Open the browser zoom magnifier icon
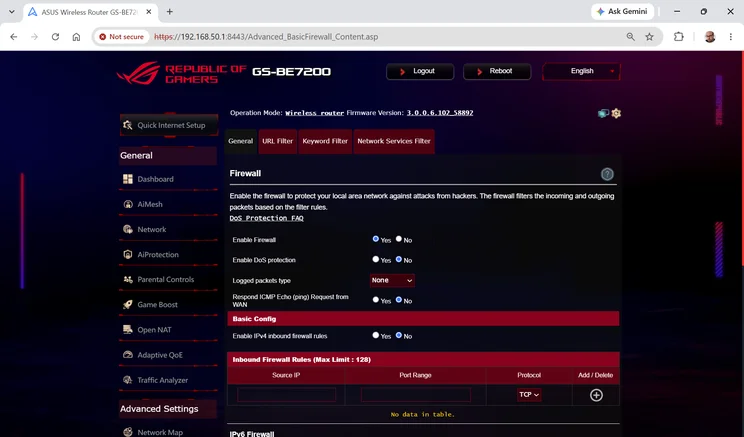The image size is (744, 437). coord(630,37)
